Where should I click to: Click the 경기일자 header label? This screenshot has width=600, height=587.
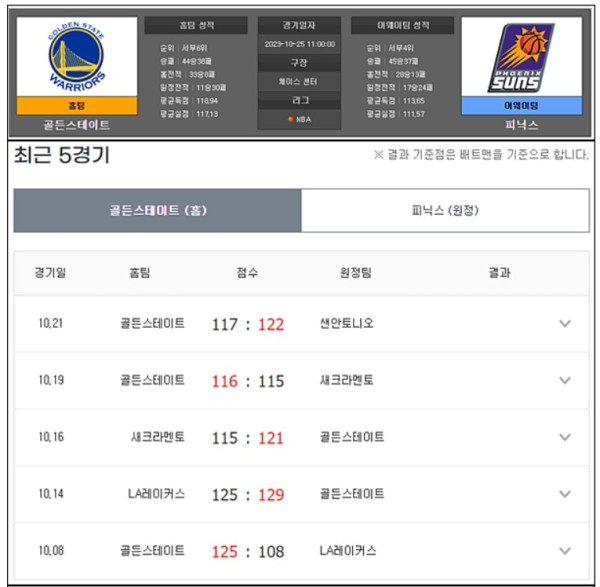tap(299, 25)
